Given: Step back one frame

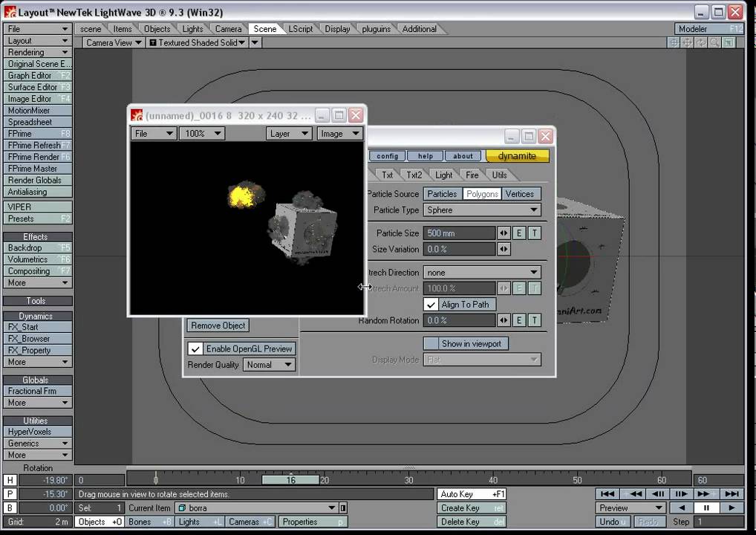Looking at the screenshot, I should coord(658,493).
